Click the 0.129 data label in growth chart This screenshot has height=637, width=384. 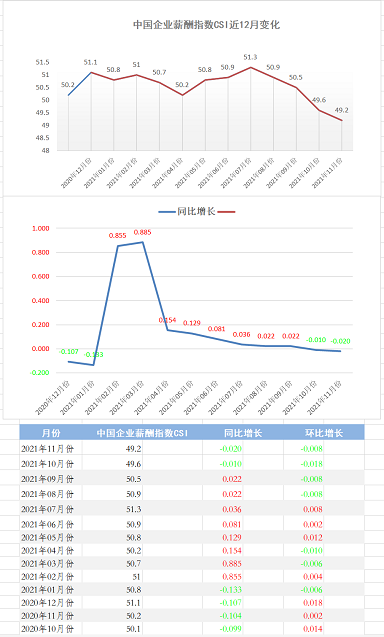coord(192,323)
